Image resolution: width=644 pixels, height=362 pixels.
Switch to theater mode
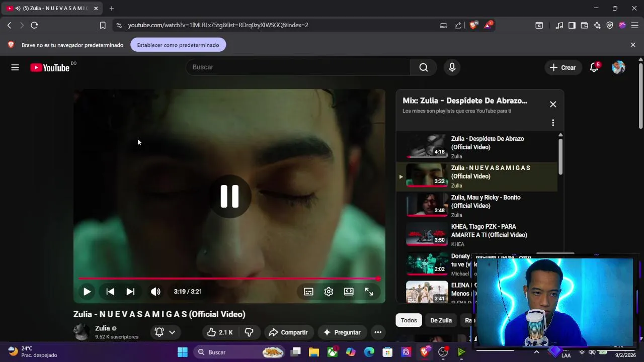pyautogui.click(x=349, y=292)
